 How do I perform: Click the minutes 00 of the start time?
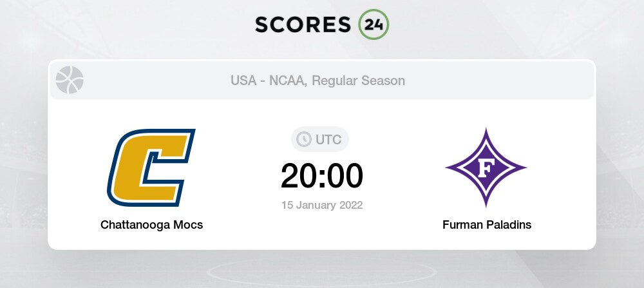[x=345, y=175]
